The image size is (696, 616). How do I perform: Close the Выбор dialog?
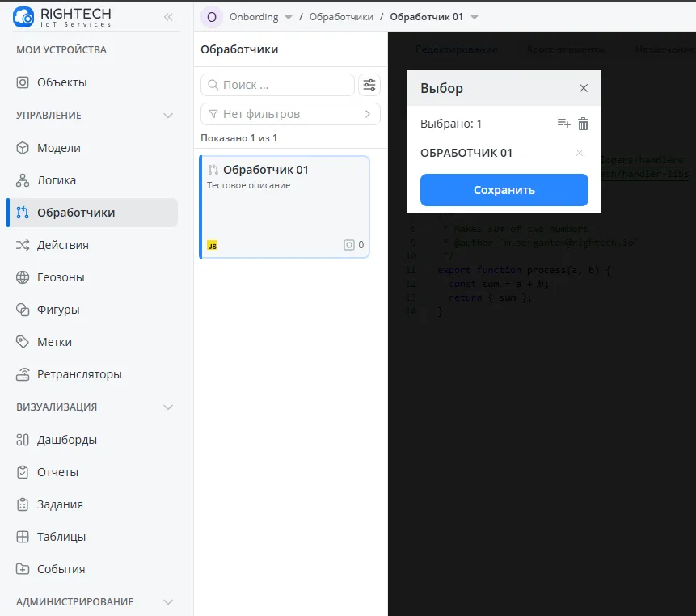click(x=584, y=88)
